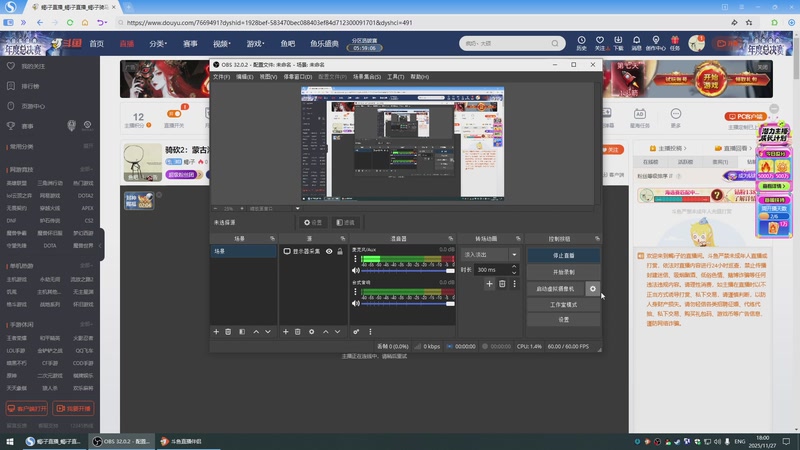The width and height of the screenshot is (800, 450).
Task: Open OBS 文件(F) menu
Action: [x=221, y=77]
